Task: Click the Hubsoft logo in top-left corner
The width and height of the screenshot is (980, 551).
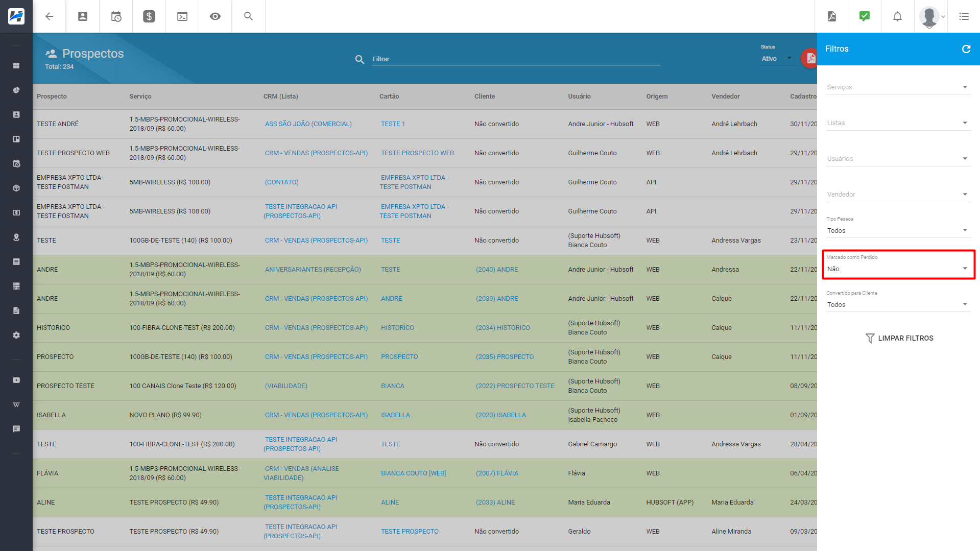Action: click(16, 16)
